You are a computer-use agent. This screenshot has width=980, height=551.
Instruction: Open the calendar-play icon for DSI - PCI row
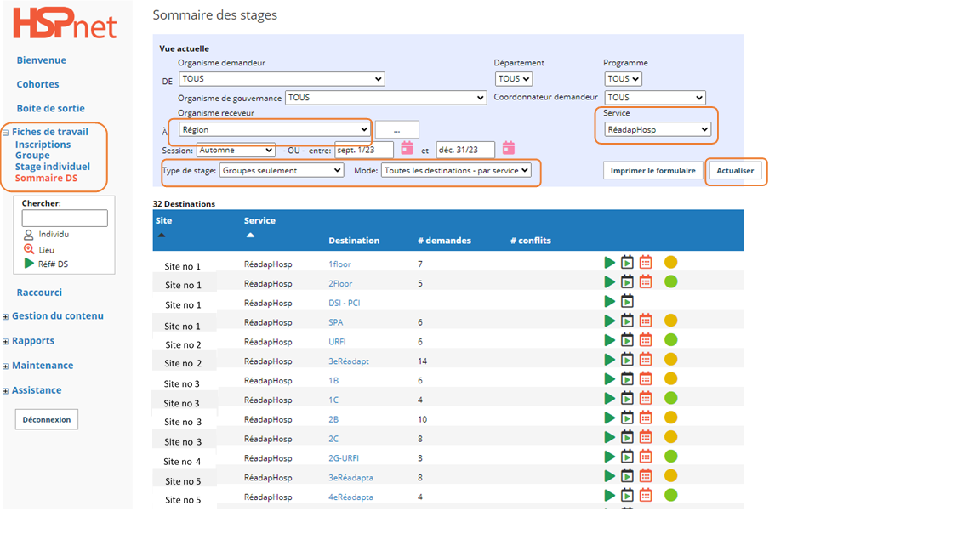click(627, 301)
